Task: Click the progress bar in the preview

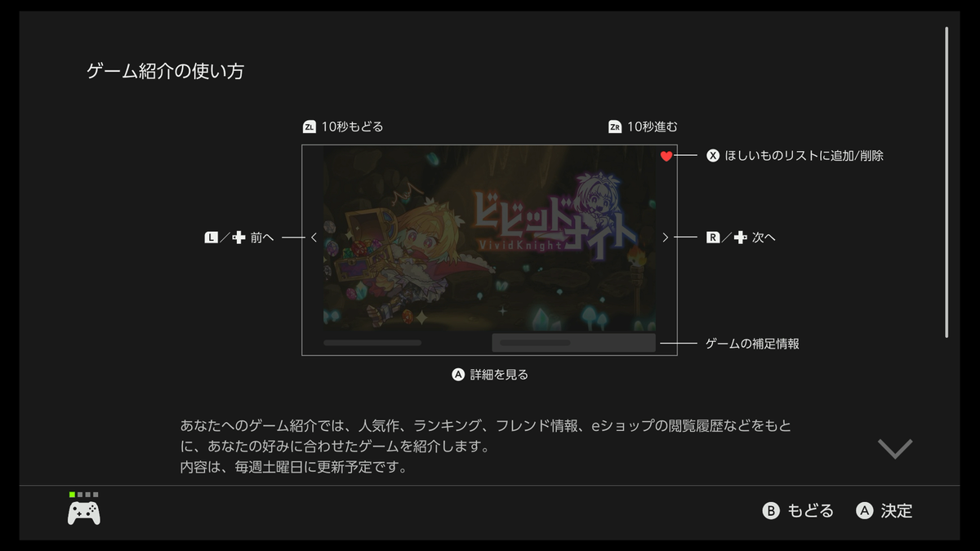Action: 372,343
